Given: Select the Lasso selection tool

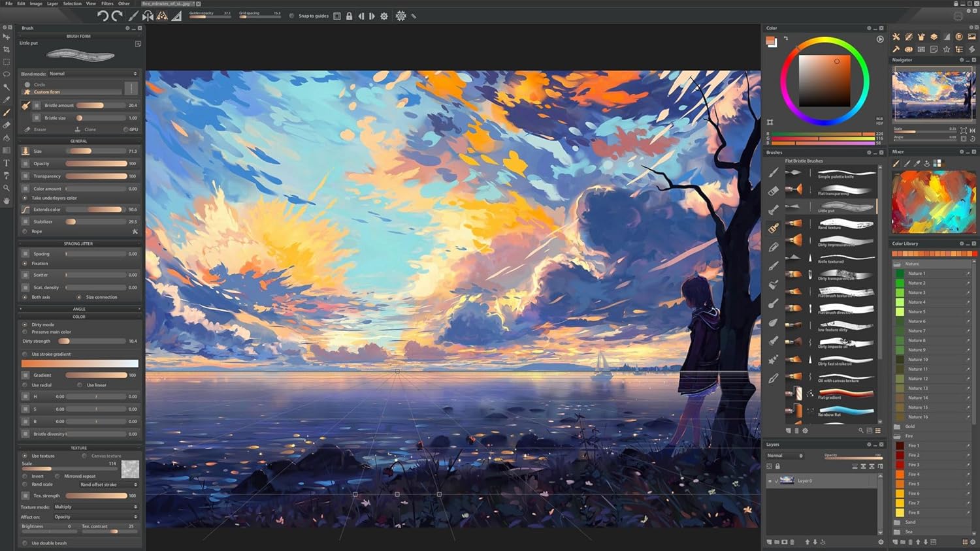Looking at the screenshot, I should [7, 74].
